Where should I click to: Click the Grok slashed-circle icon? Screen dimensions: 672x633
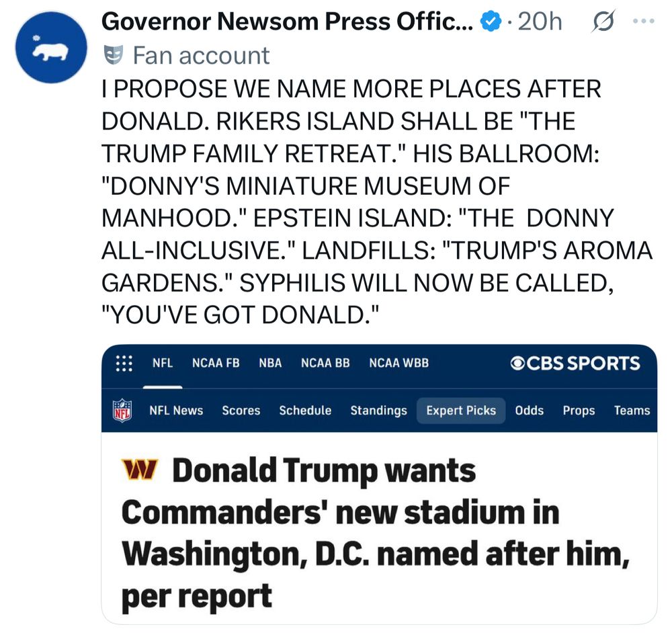603,21
